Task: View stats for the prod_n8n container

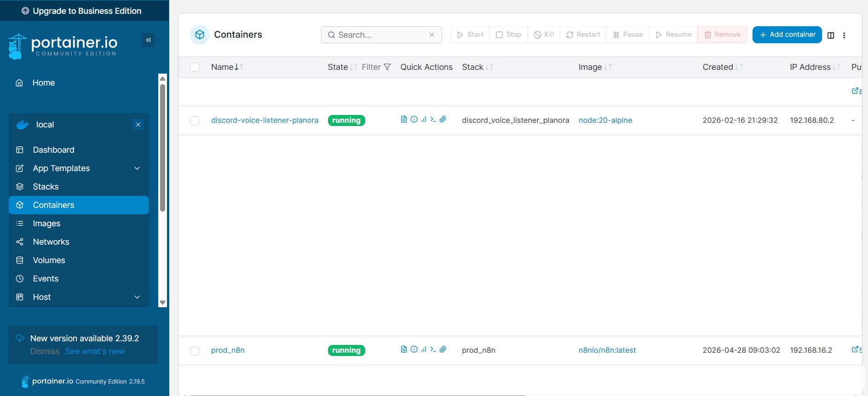Action: point(424,350)
